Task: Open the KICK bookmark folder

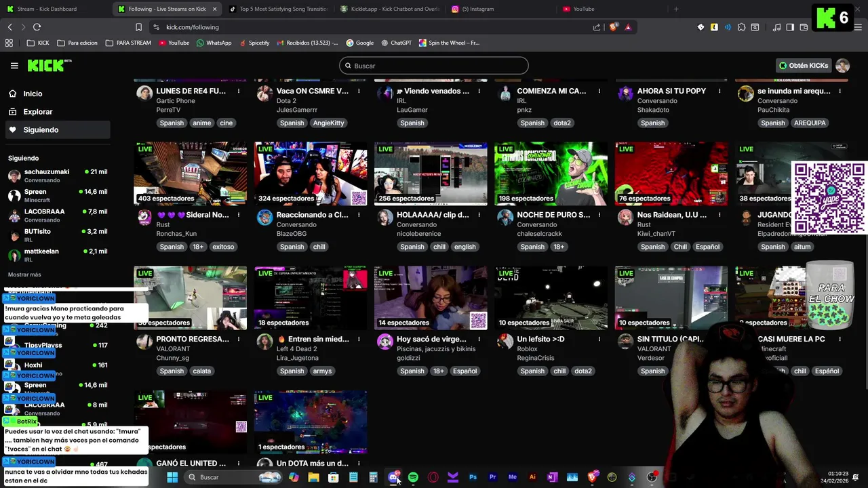Action: 38,43
